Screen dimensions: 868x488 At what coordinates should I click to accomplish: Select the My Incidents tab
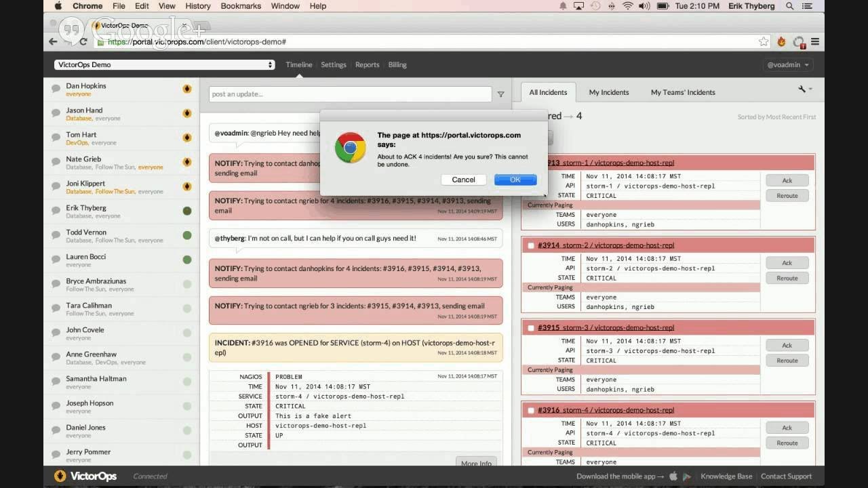609,92
